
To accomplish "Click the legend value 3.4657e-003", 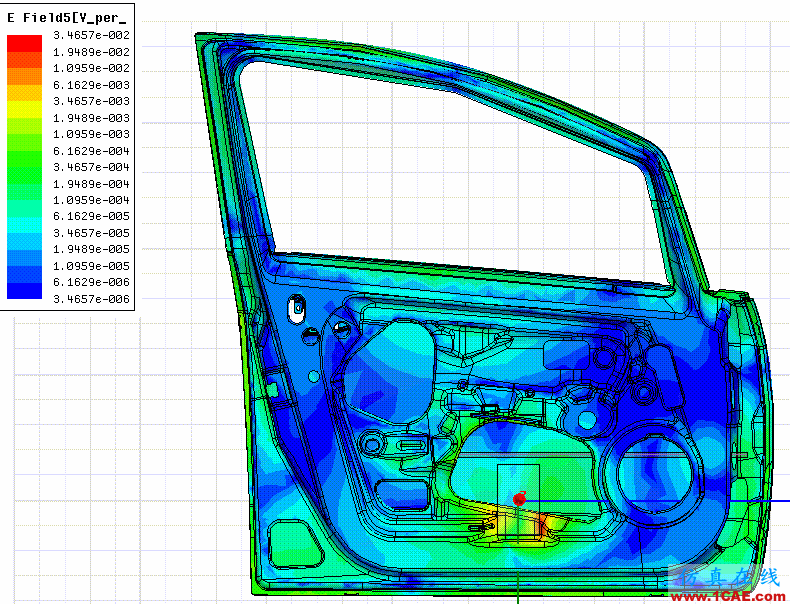I will click(91, 101).
